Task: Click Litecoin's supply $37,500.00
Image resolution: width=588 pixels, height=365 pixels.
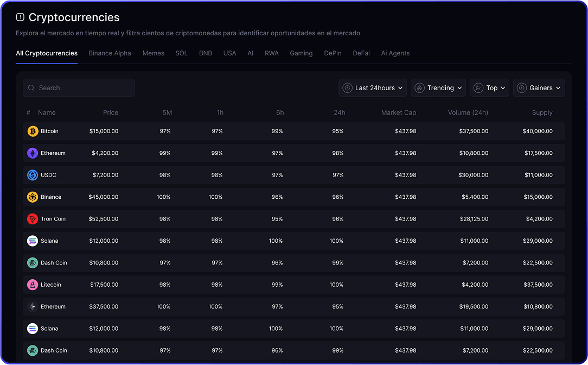Action: coord(538,285)
